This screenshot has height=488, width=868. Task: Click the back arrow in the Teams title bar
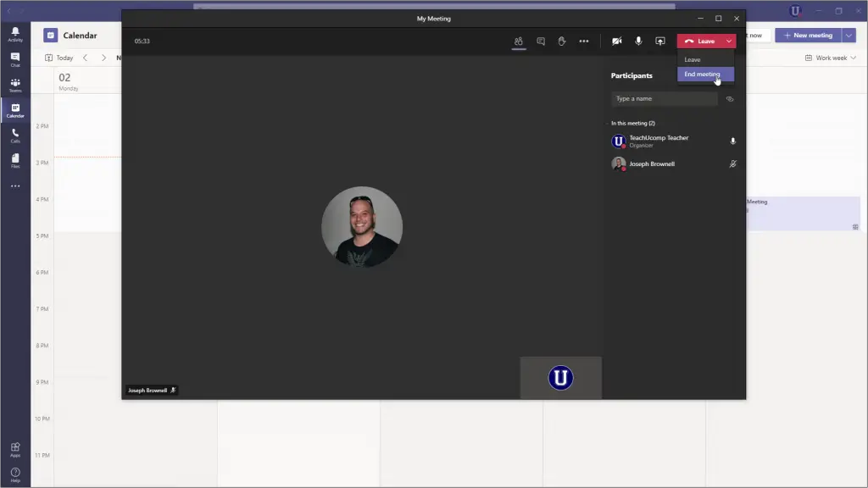tap(8, 10)
